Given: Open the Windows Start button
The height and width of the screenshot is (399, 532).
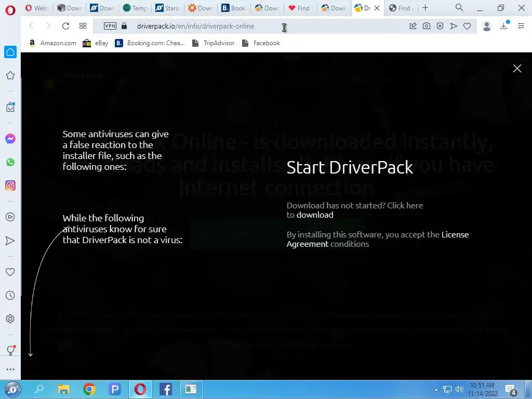Looking at the screenshot, I should point(12,390).
